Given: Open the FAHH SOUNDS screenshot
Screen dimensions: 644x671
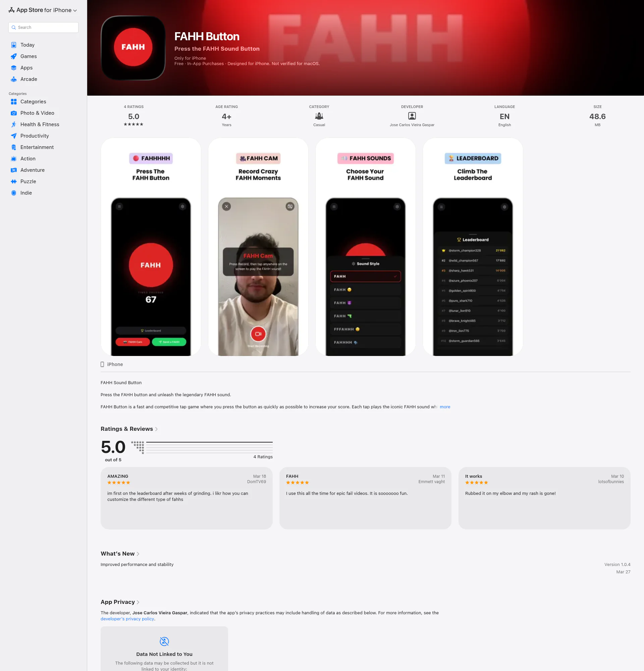Looking at the screenshot, I should 366,247.
